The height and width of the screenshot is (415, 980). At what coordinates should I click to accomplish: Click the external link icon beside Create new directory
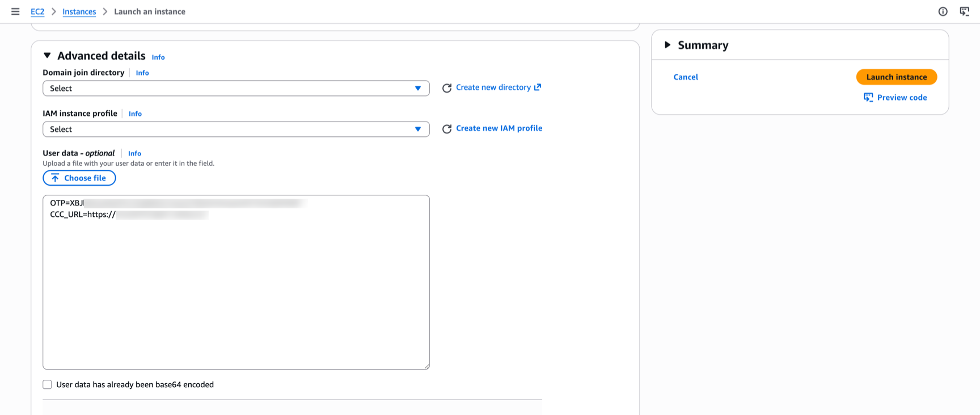tap(538, 87)
